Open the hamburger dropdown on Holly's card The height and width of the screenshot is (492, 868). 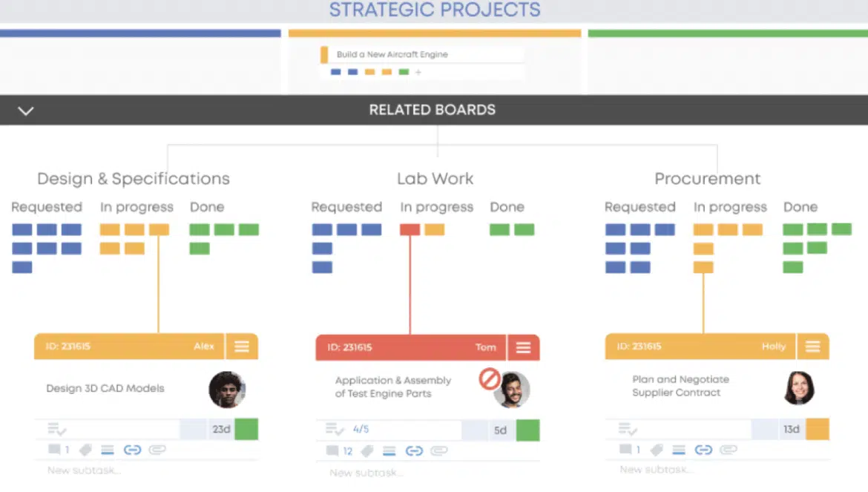[x=812, y=347]
